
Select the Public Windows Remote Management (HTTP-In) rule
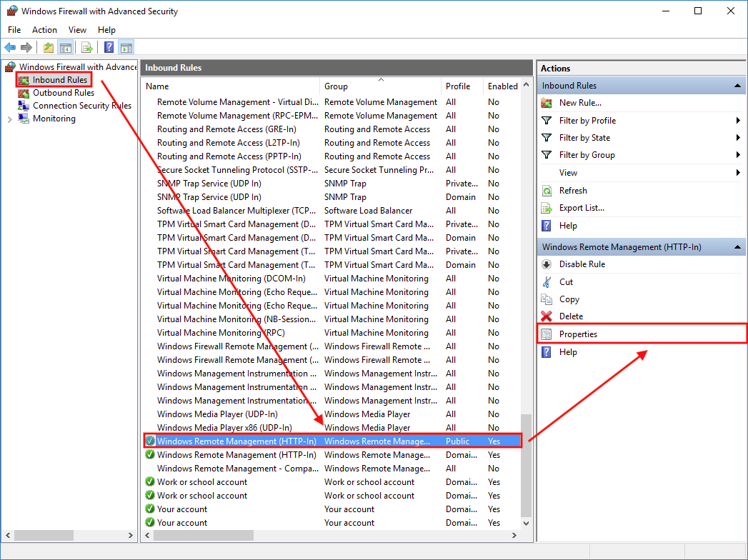[331, 441]
